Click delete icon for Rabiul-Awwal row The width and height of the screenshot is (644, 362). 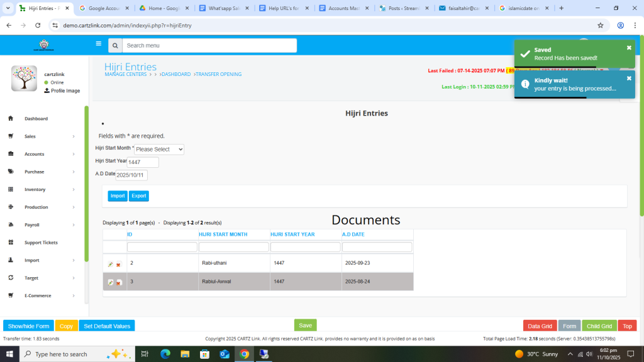tap(119, 282)
